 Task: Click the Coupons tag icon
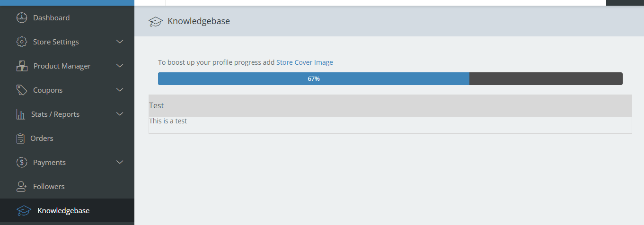point(22,90)
